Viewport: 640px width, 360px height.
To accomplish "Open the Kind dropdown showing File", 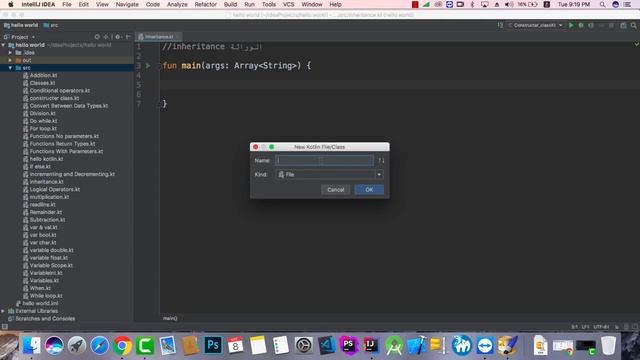I will (x=329, y=174).
